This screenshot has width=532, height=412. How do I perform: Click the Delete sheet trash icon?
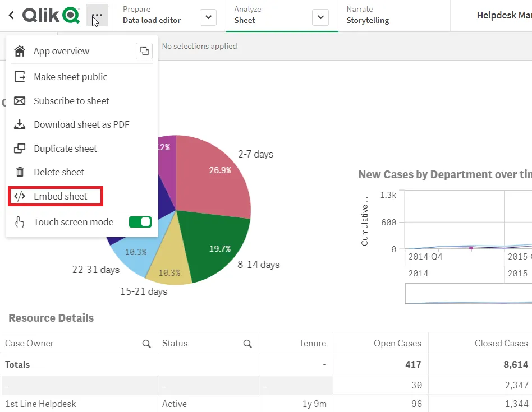click(19, 172)
